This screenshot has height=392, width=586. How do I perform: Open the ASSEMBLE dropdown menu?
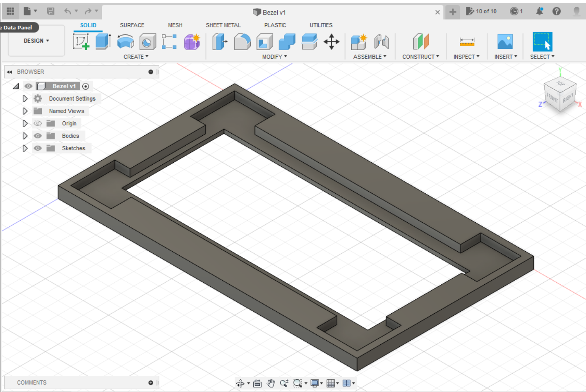click(x=370, y=57)
